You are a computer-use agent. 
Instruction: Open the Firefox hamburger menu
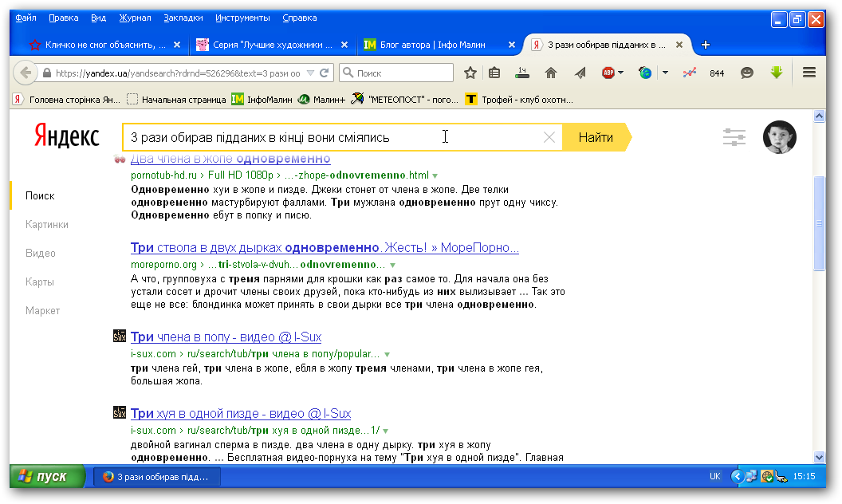[x=809, y=72]
